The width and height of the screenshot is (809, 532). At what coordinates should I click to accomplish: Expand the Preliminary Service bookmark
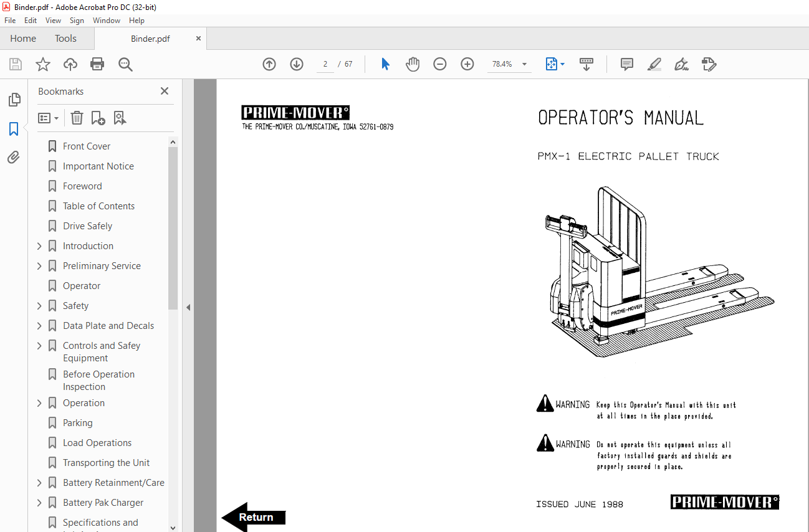[40, 266]
